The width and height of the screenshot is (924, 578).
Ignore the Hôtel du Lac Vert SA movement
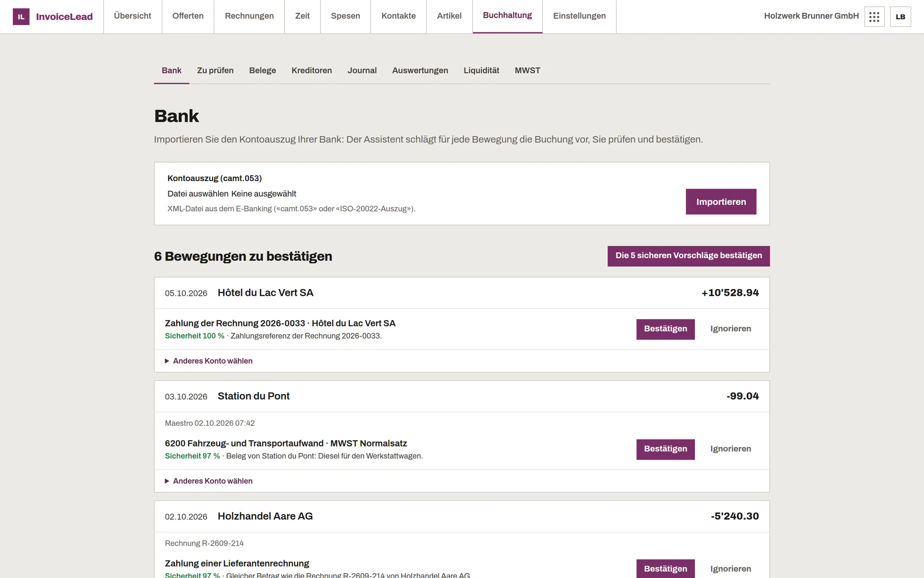coord(731,329)
